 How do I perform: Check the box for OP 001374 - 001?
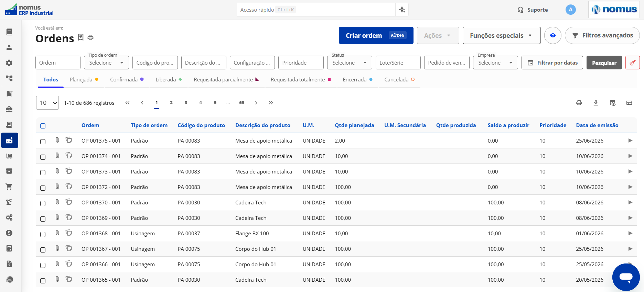click(x=43, y=157)
